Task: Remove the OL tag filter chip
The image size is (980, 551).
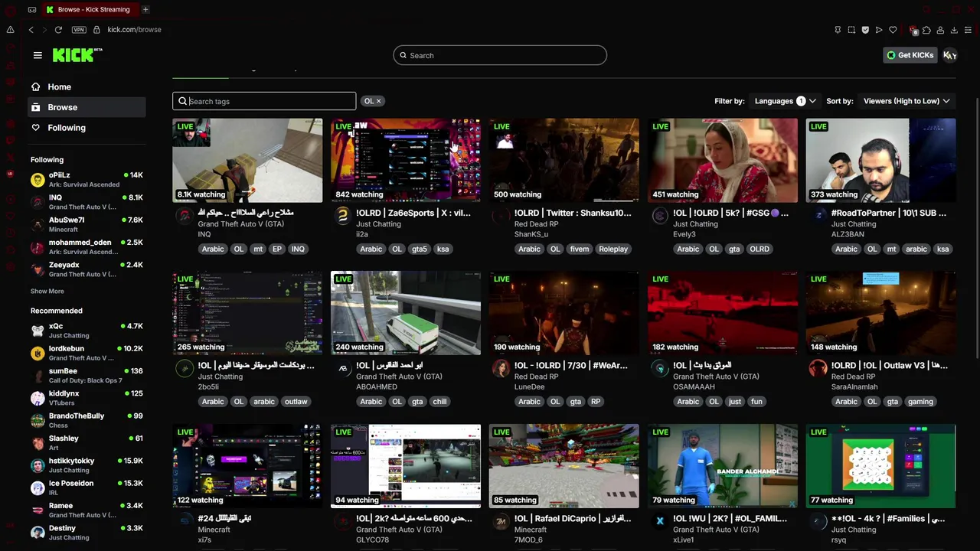Action: pyautogui.click(x=378, y=101)
